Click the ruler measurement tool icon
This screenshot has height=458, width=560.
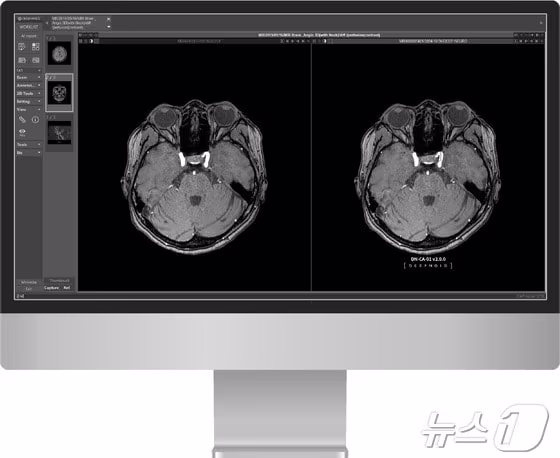[x=22, y=120]
